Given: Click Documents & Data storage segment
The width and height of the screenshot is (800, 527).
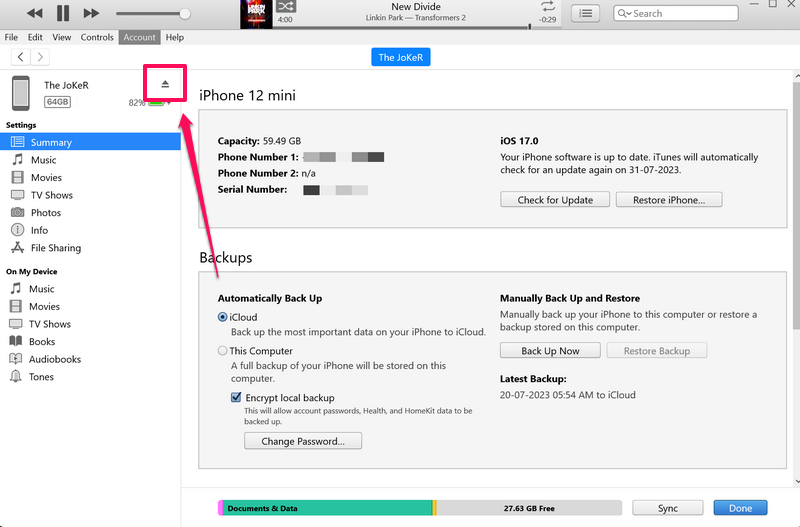Looking at the screenshot, I should tap(328, 508).
